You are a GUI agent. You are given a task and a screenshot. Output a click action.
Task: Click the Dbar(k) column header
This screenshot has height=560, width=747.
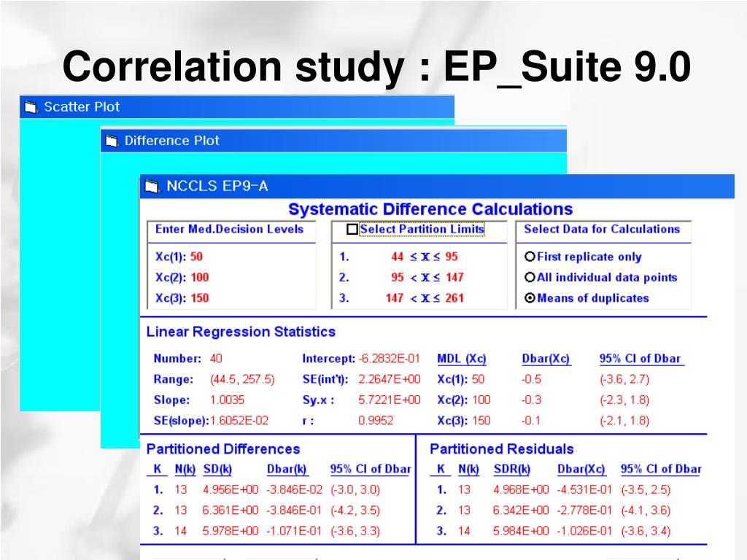tap(287, 469)
